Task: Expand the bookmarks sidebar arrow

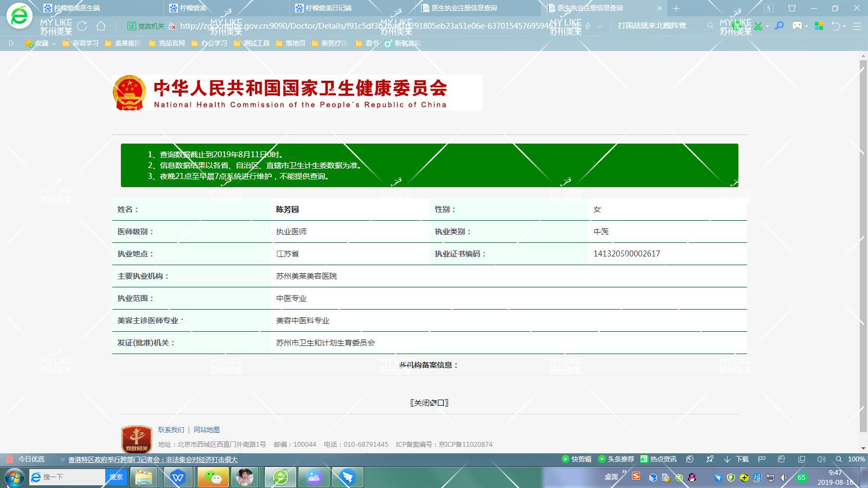Action: (x=11, y=43)
